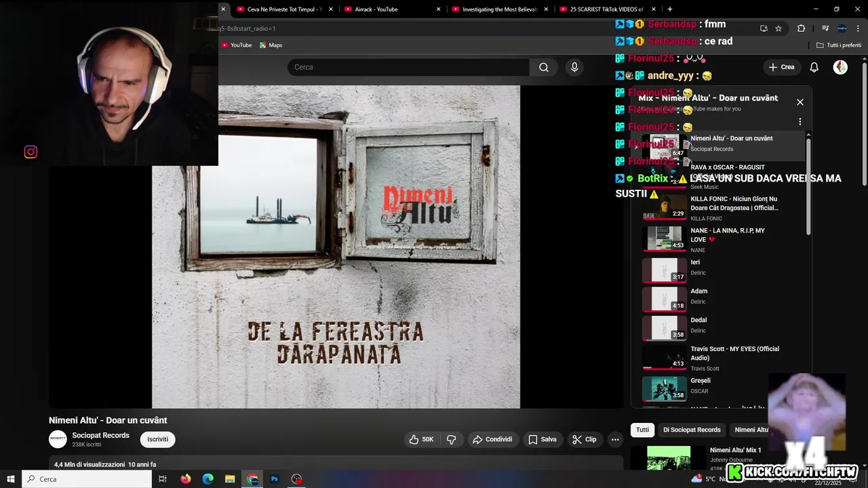868x488 pixels.
Task: Open Photoshop from the taskbar
Action: tap(275, 479)
